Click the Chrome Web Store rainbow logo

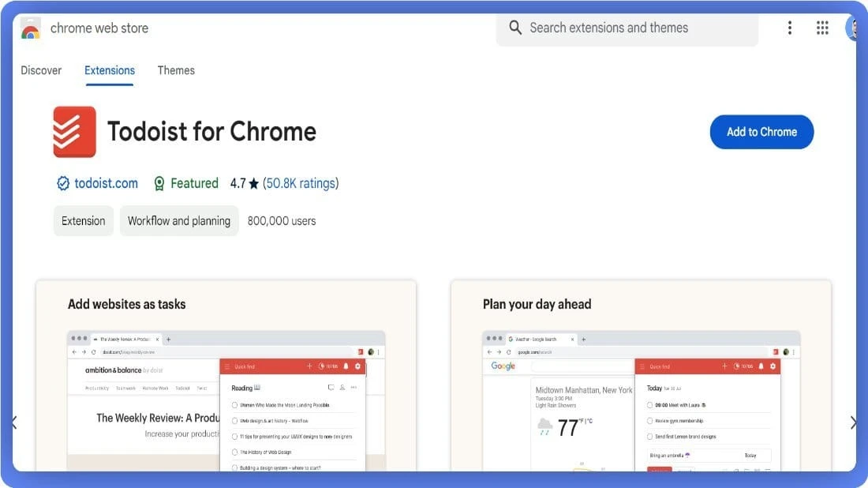click(x=31, y=28)
